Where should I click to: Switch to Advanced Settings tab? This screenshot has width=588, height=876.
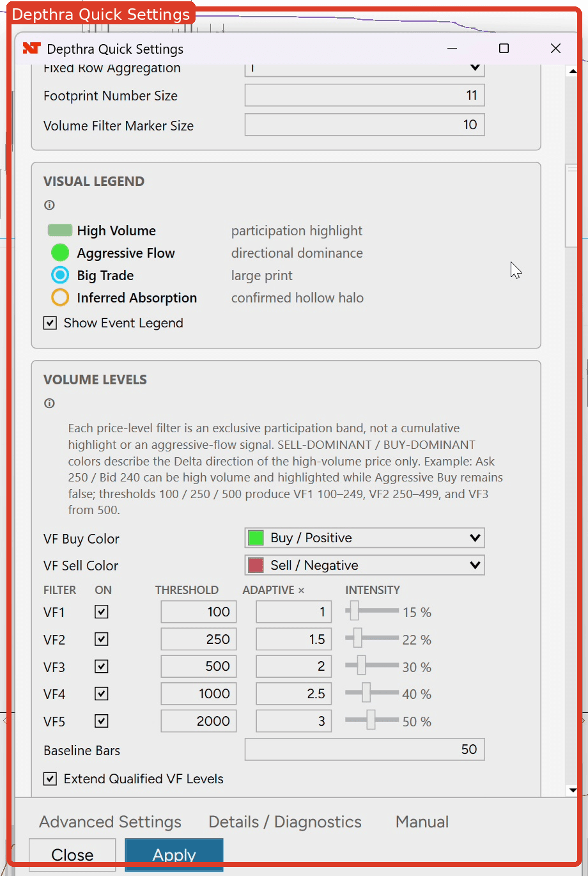[110, 822]
